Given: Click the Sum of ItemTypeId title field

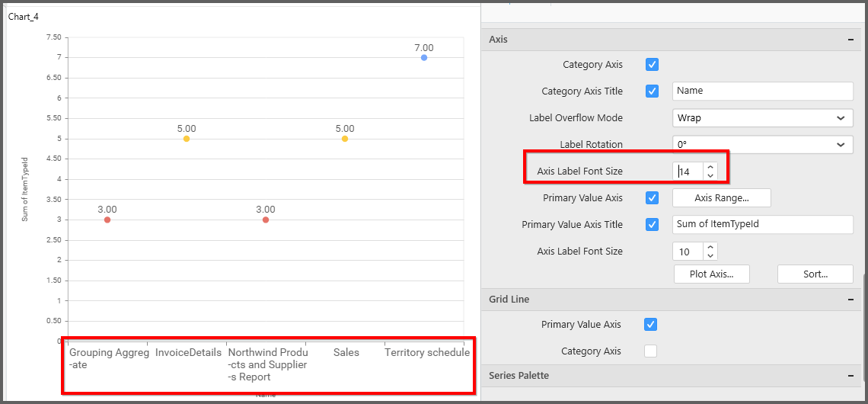Looking at the screenshot, I should 762,225.
